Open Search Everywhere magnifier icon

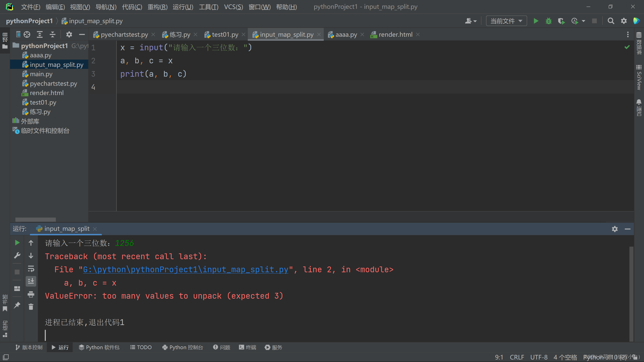pyautogui.click(x=611, y=21)
